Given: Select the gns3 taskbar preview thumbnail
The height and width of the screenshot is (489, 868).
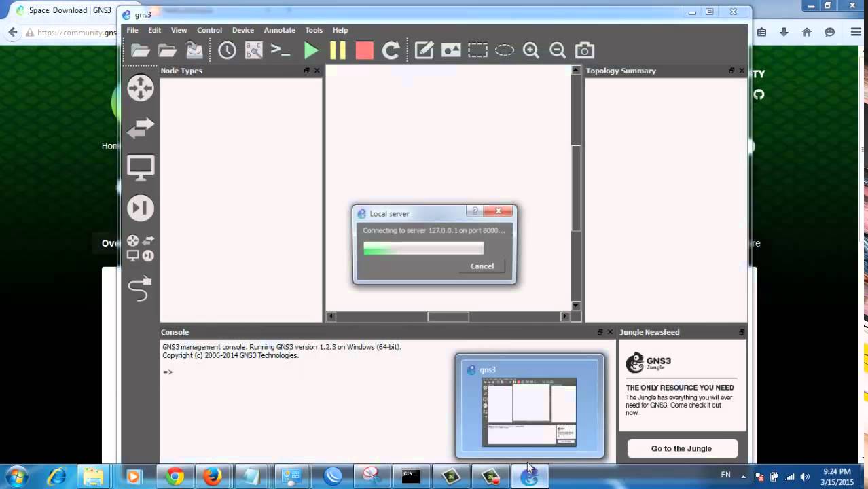Looking at the screenshot, I should (x=529, y=405).
